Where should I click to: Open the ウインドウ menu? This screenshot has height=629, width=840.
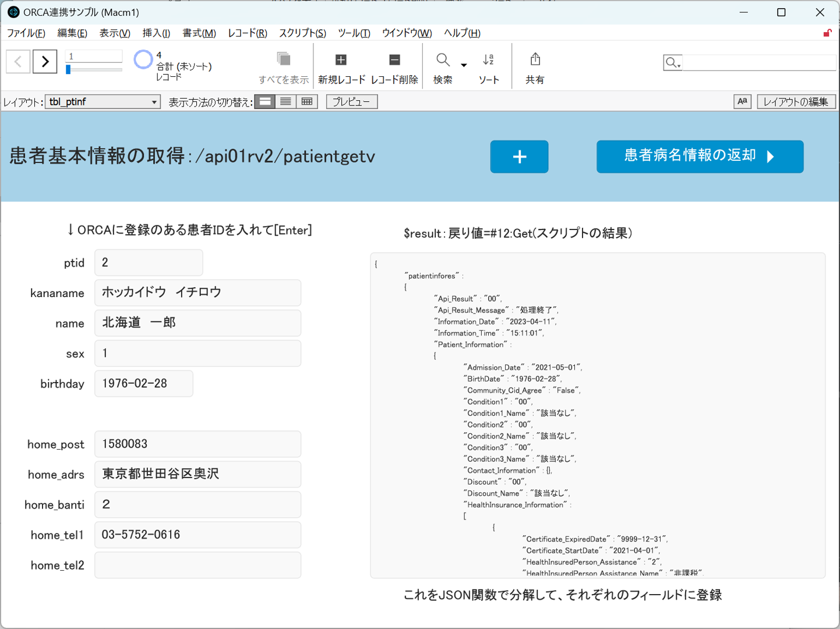click(x=407, y=33)
